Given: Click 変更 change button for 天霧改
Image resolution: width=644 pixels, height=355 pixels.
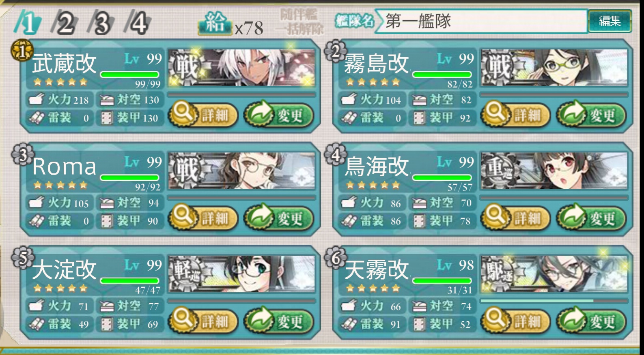Looking at the screenshot, I should click(x=591, y=321).
